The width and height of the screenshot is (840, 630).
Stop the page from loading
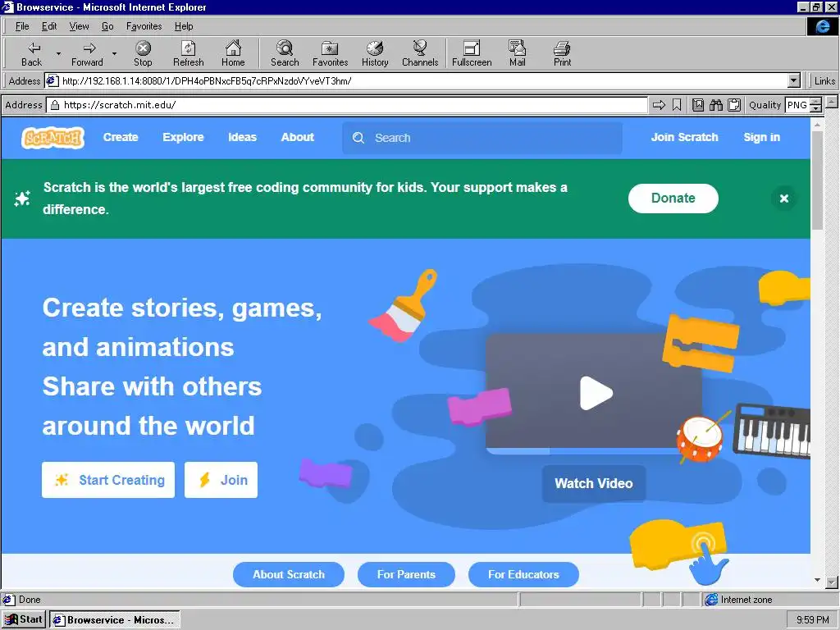(143, 54)
